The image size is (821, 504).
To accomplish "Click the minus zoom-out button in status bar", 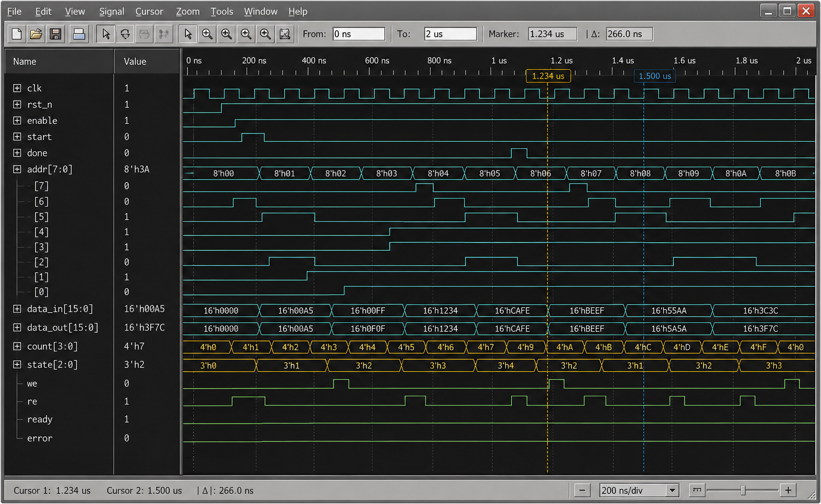I will [x=582, y=490].
